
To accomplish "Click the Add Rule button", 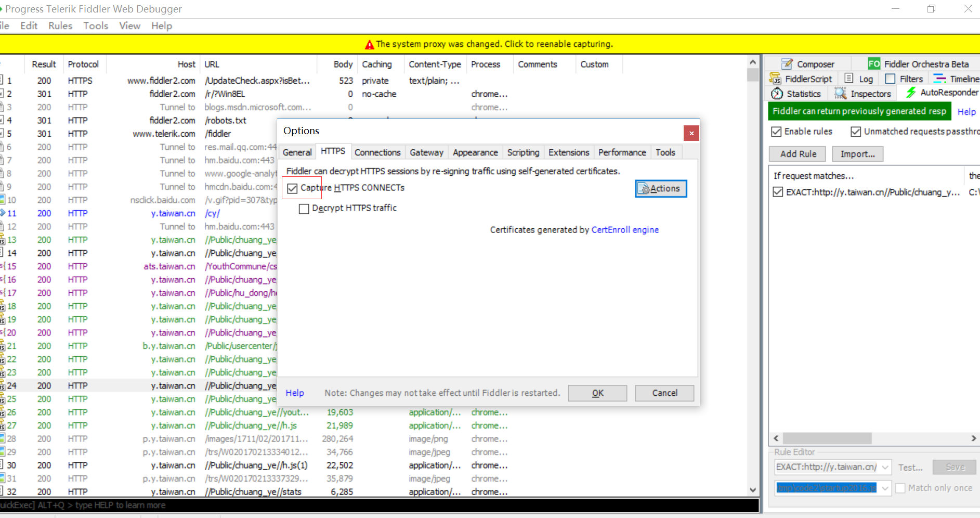I will click(x=798, y=154).
